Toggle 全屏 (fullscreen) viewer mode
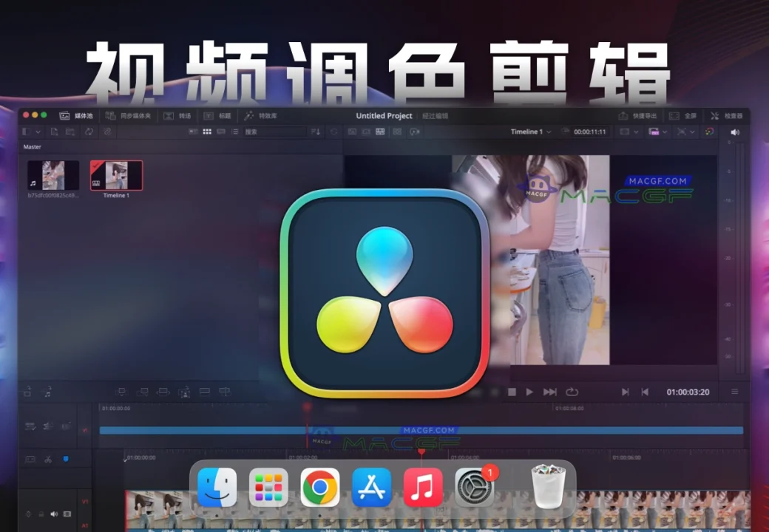This screenshot has width=769, height=532. pos(688,115)
